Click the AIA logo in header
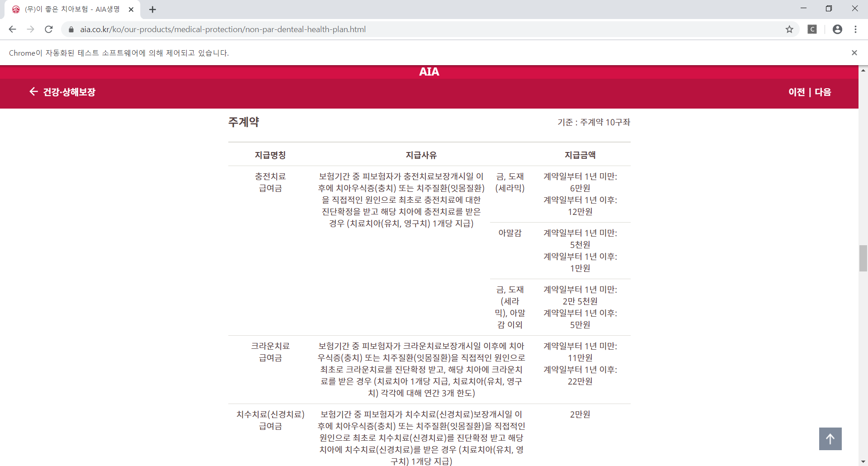Image resolution: width=868 pixels, height=466 pixels. click(x=429, y=71)
